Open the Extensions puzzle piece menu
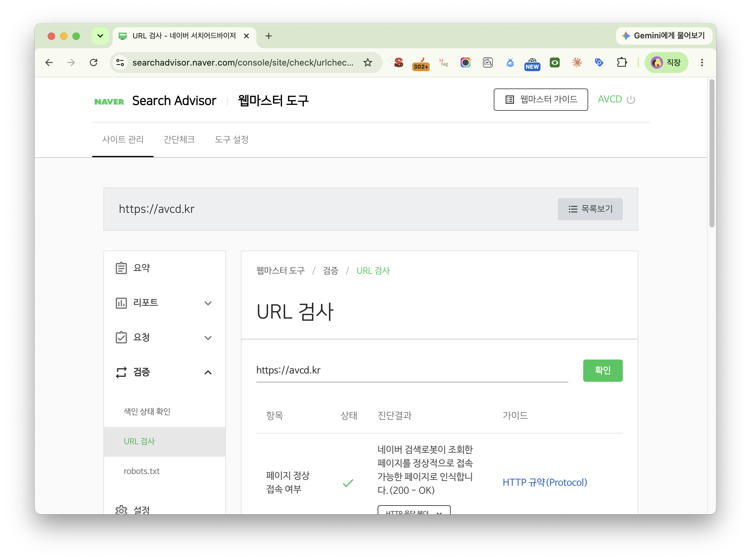 pyautogui.click(x=621, y=62)
